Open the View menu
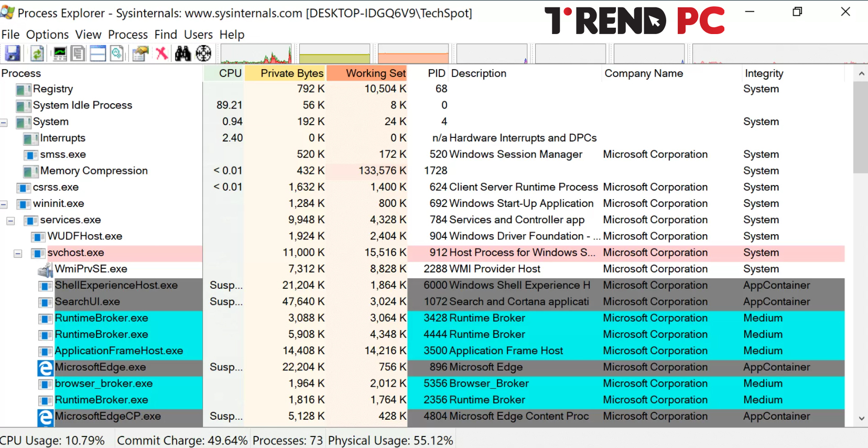The height and width of the screenshot is (448, 868). pyautogui.click(x=89, y=35)
